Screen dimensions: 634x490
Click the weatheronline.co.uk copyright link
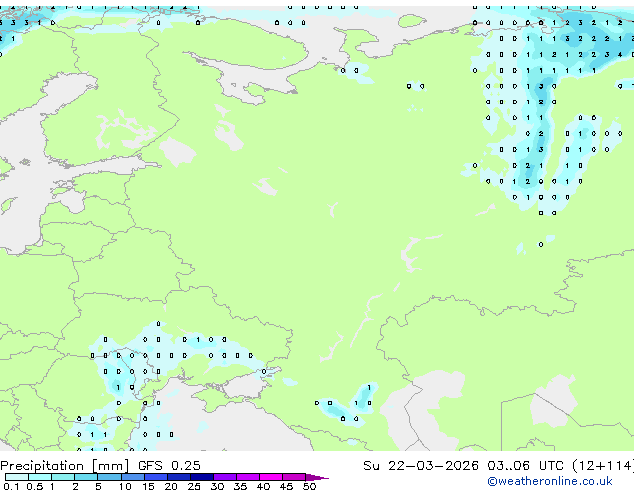pos(549,481)
